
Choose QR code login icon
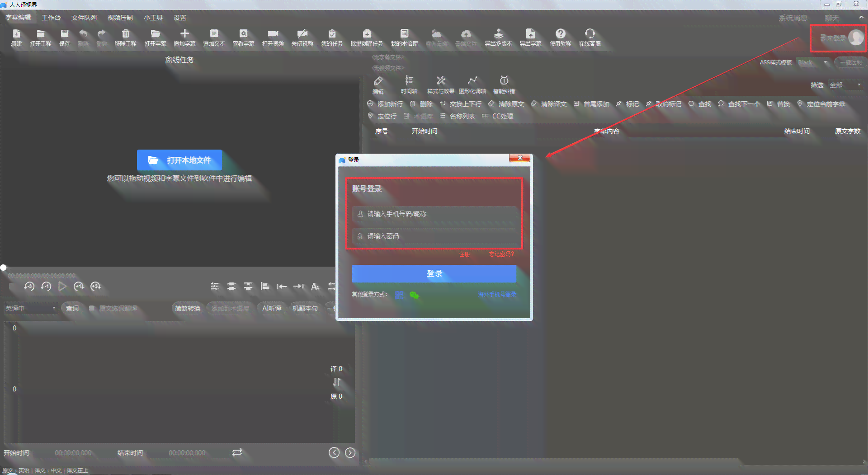399,295
